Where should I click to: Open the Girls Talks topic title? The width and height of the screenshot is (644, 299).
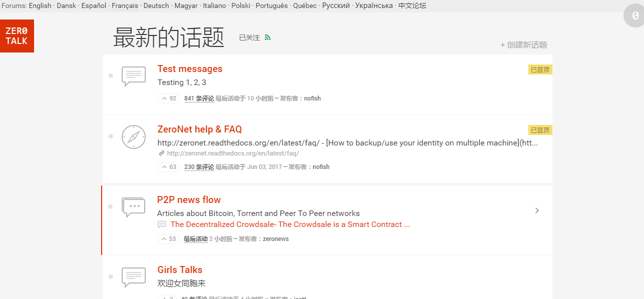[x=180, y=270]
